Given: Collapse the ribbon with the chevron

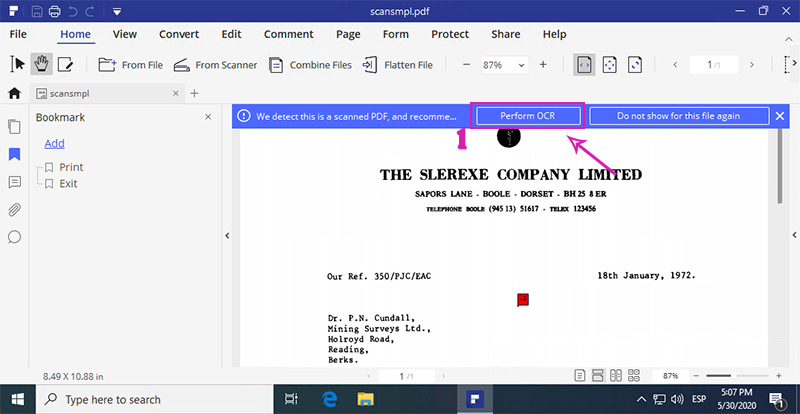Looking at the screenshot, I should (x=789, y=39).
